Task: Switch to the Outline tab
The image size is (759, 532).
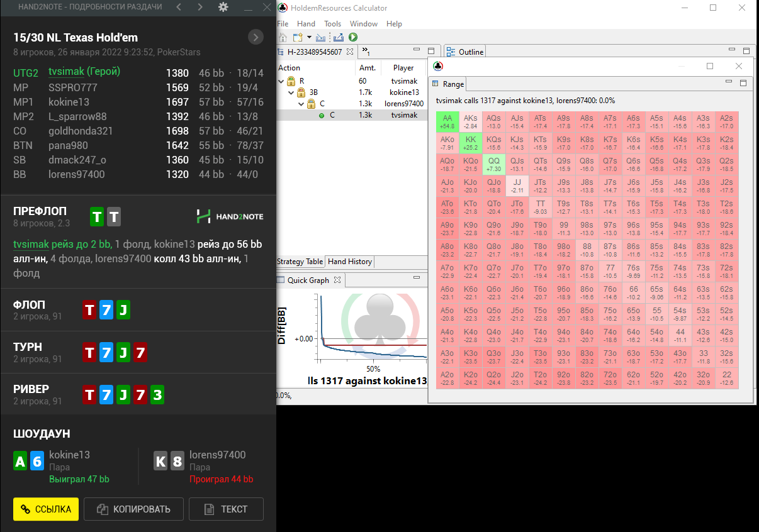Action: [x=465, y=52]
